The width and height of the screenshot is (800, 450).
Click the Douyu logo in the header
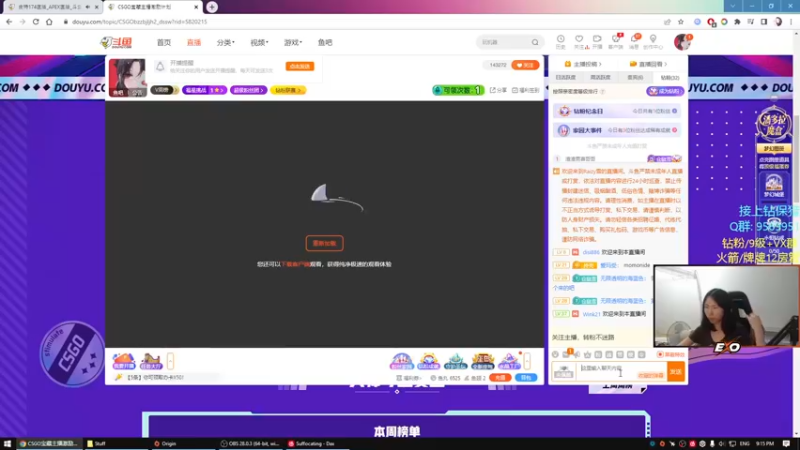[x=116, y=42]
